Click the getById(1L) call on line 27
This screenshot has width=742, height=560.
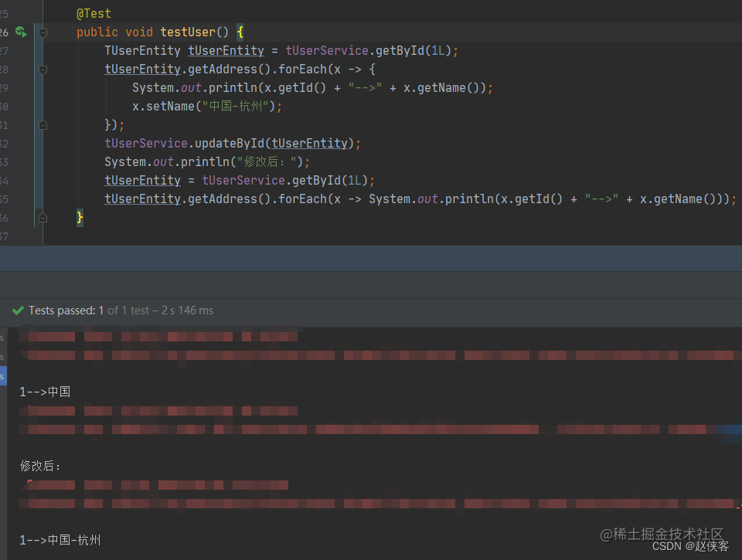[x=414, y=51]
